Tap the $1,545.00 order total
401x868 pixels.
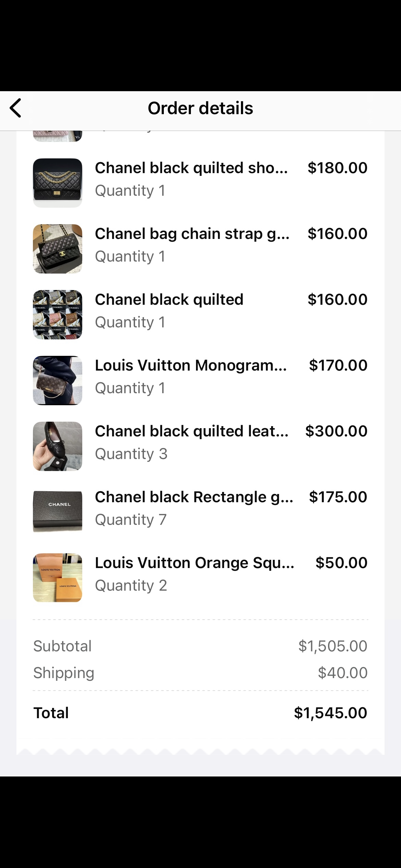pyautogui.click(x=330, y=713)
